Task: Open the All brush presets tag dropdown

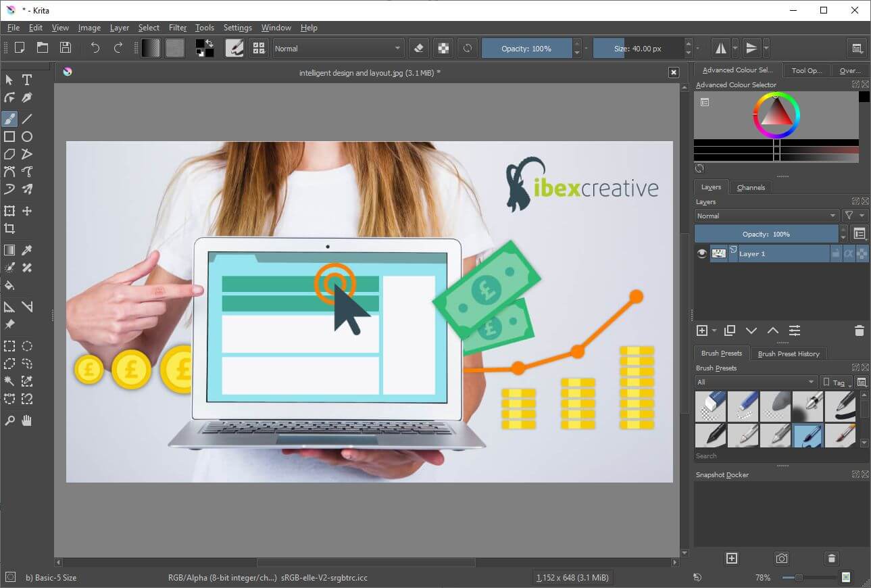Action: 755,383
